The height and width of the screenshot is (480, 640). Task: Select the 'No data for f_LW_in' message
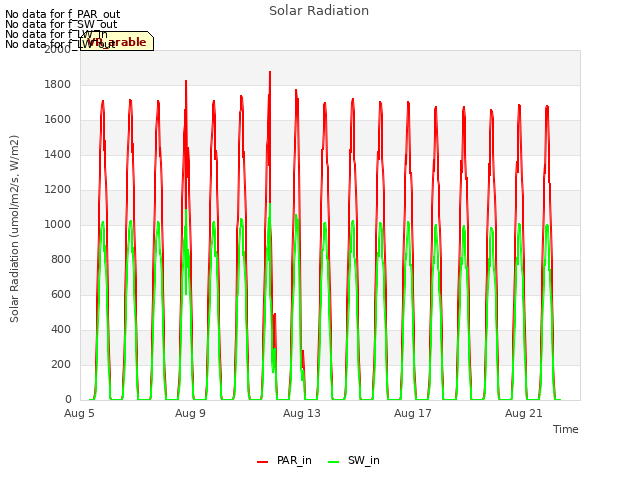tap(56, 34)
